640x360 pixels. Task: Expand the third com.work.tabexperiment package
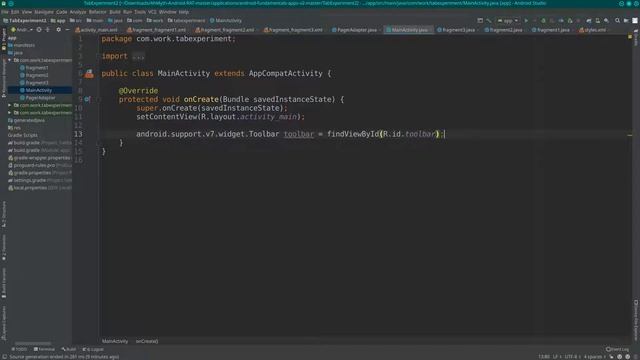(10, 113)
